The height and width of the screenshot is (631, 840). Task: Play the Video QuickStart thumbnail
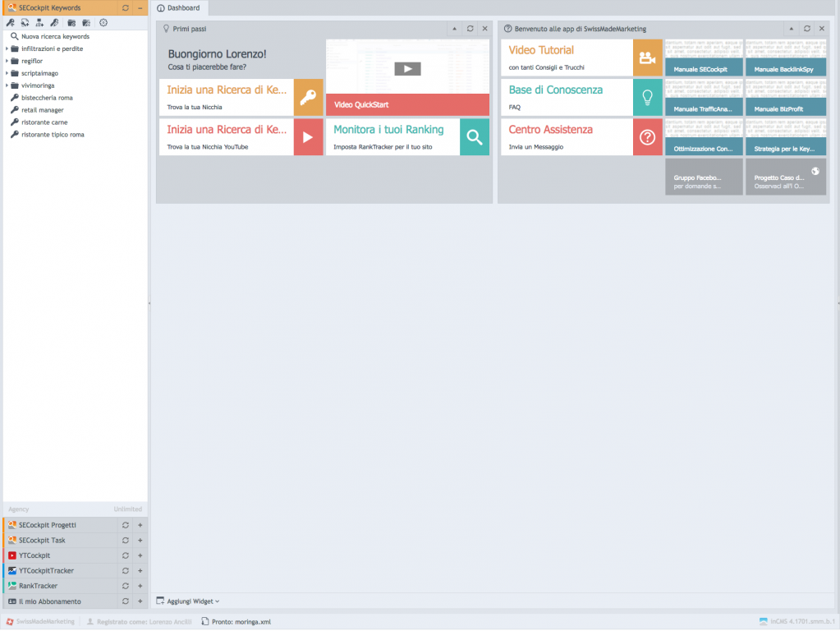point(407,69)
